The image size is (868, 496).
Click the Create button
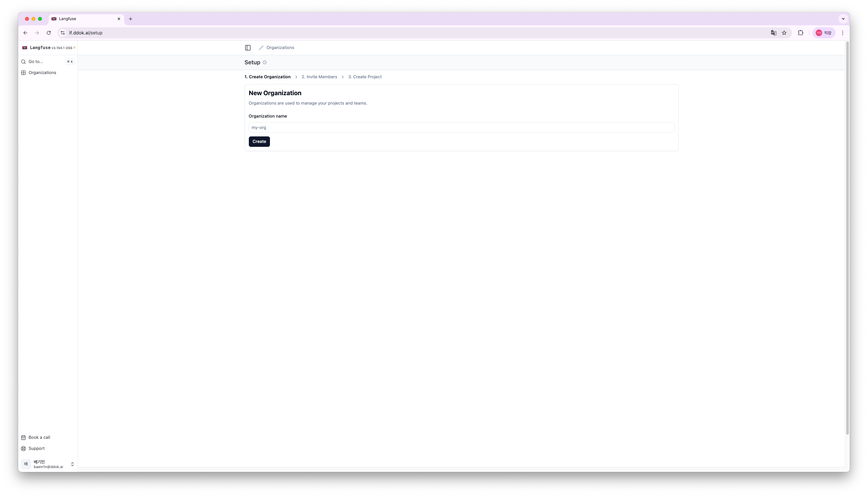coord(259,141)
